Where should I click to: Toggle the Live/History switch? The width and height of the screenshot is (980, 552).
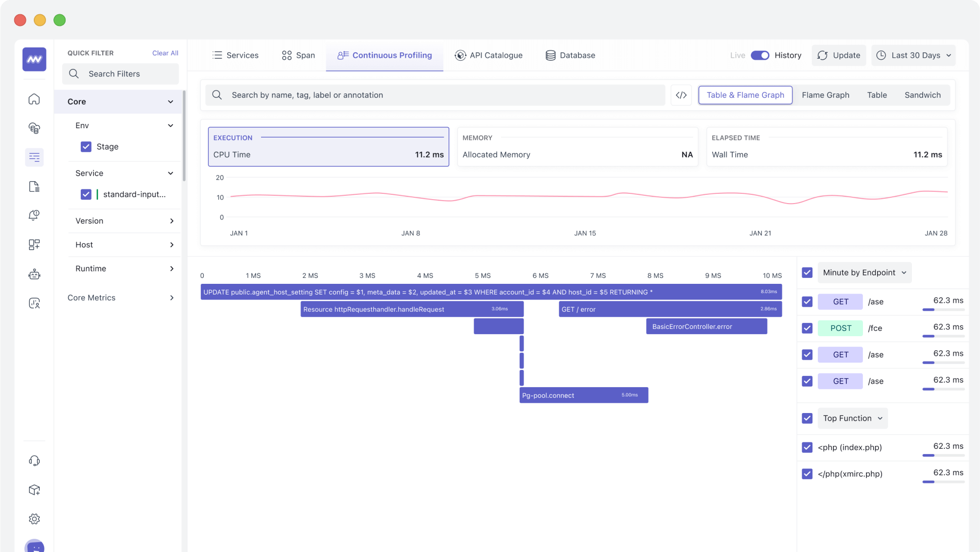point(760,55)
